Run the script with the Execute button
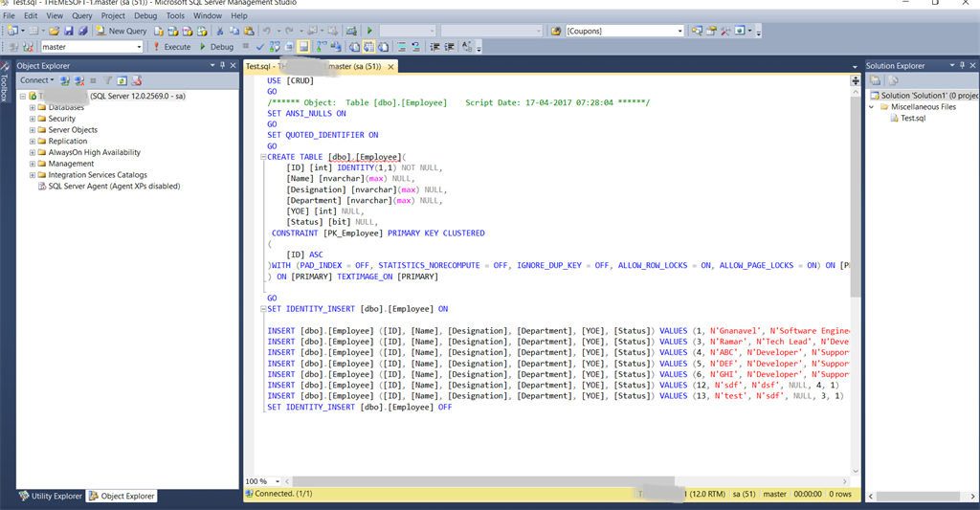The image size is (980, 510). [171, 46]
